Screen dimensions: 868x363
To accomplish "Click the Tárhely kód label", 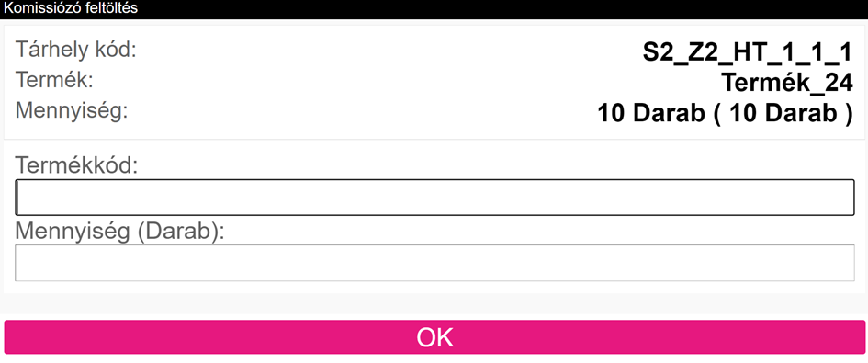I will tap(75, 50).
